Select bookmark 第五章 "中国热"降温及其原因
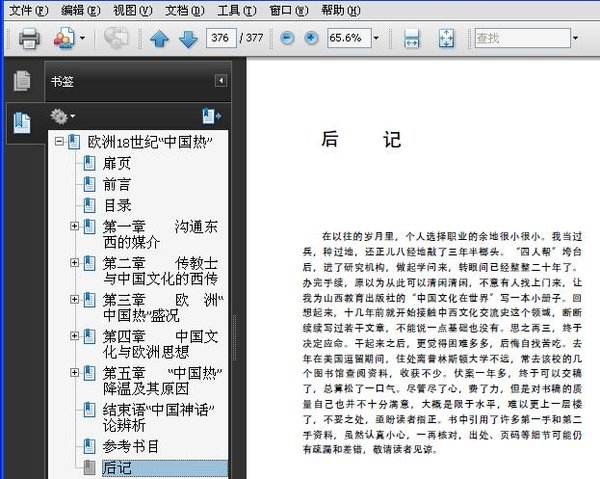This screenshot has width=600, height=479. (162, 381)
